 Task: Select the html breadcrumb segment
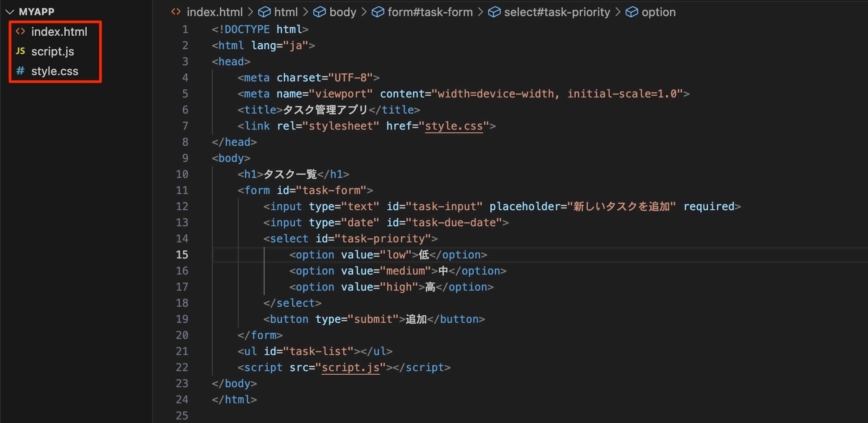coord(286,12)
